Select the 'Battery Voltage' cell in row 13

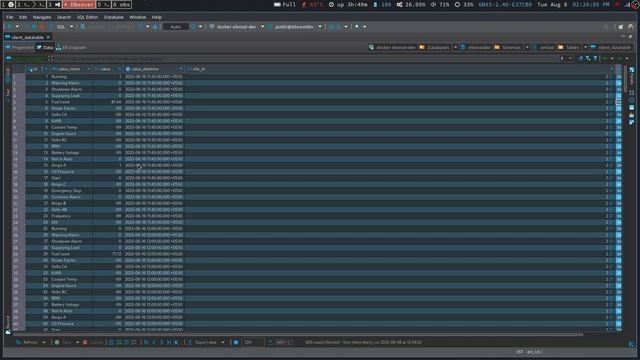71,153
